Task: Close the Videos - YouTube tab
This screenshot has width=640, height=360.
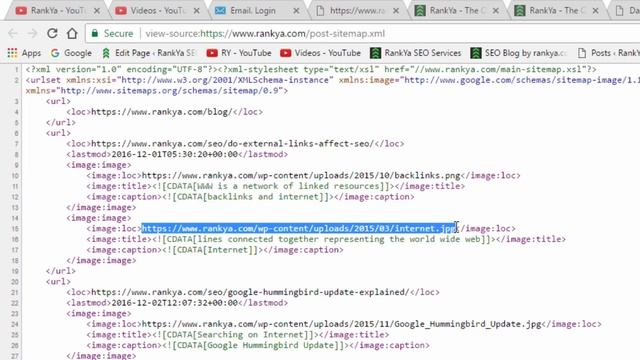Action: pyautogui.click(x=197, y=11)
